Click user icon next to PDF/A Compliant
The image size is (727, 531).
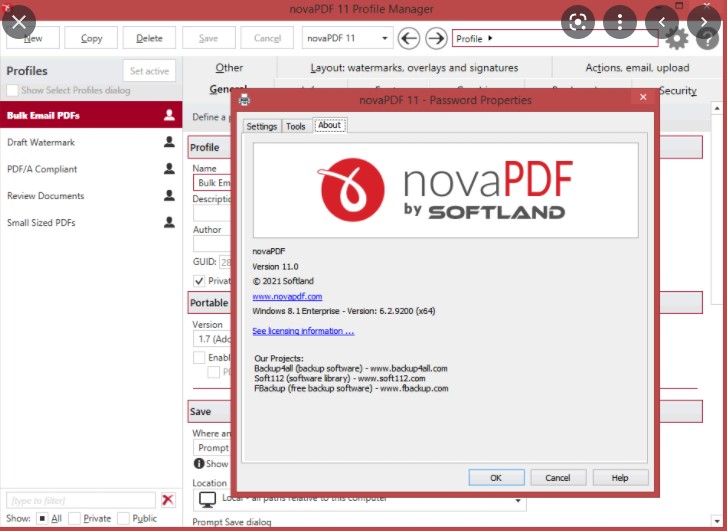[x=169, y=169]
